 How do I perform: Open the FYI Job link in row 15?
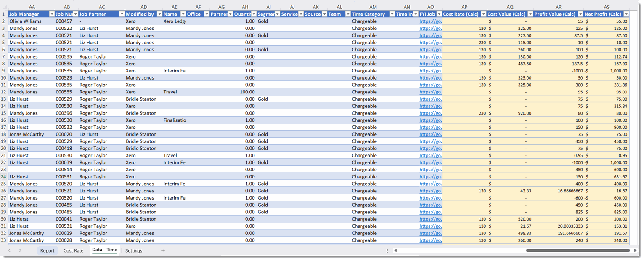(x=430, y=113)
